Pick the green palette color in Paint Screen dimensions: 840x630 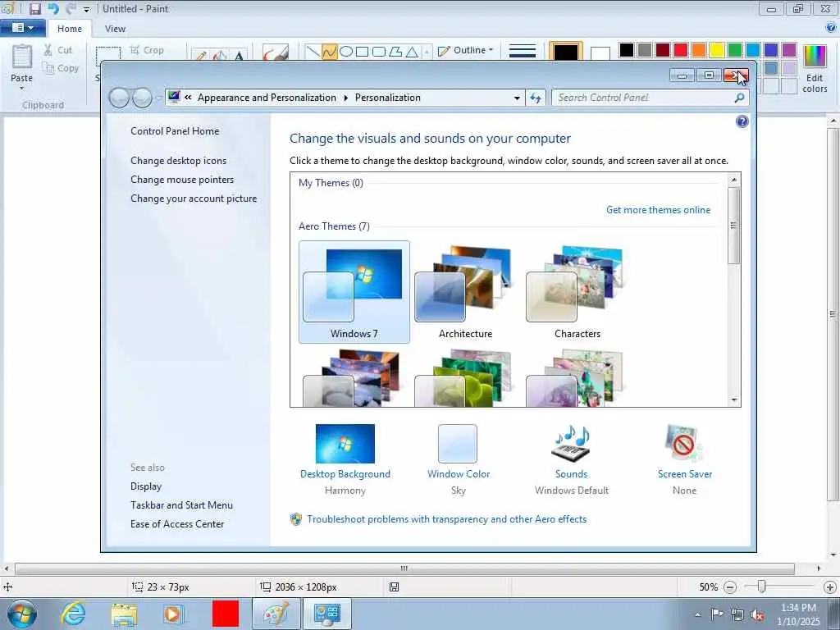(735, 50)
